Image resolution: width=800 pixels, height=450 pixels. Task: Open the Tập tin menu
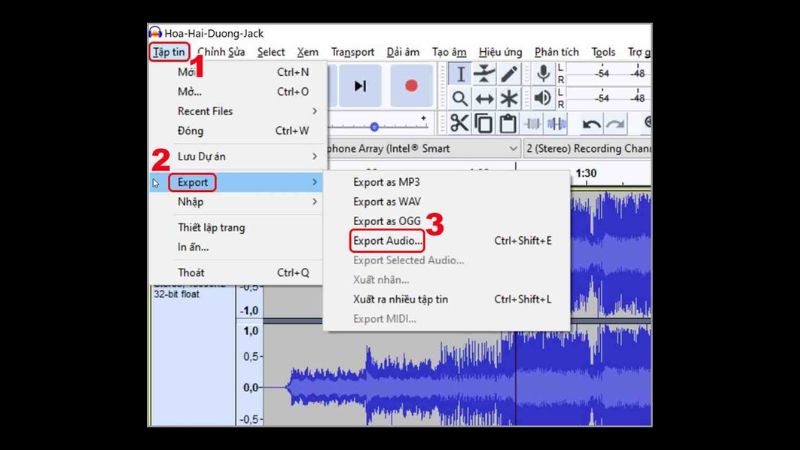click(x=169, y=52)
